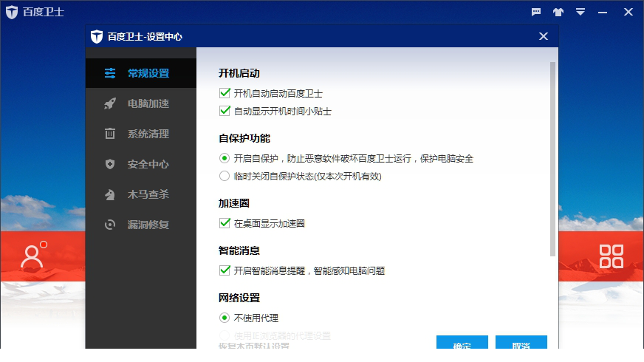Switch to 安全中心 tab
The width and height of the screenshot is (644, 362).
tap(141, 164)
